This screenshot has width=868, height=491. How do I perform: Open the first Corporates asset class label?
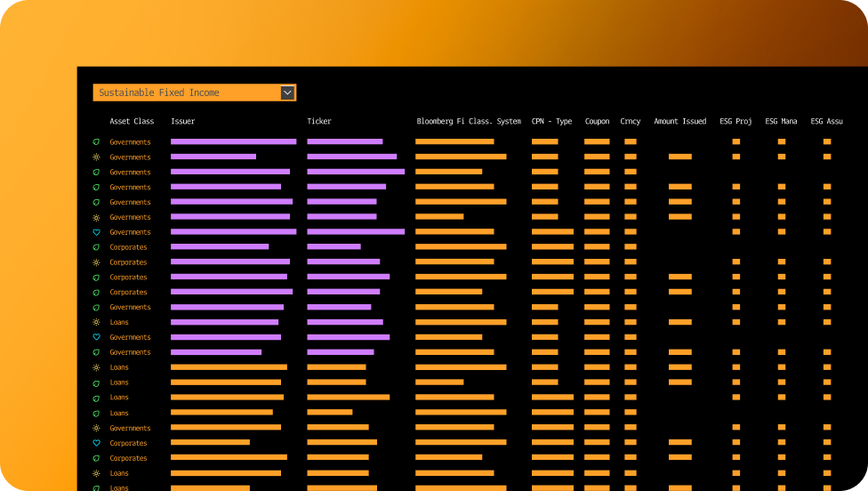pos(128,247)
